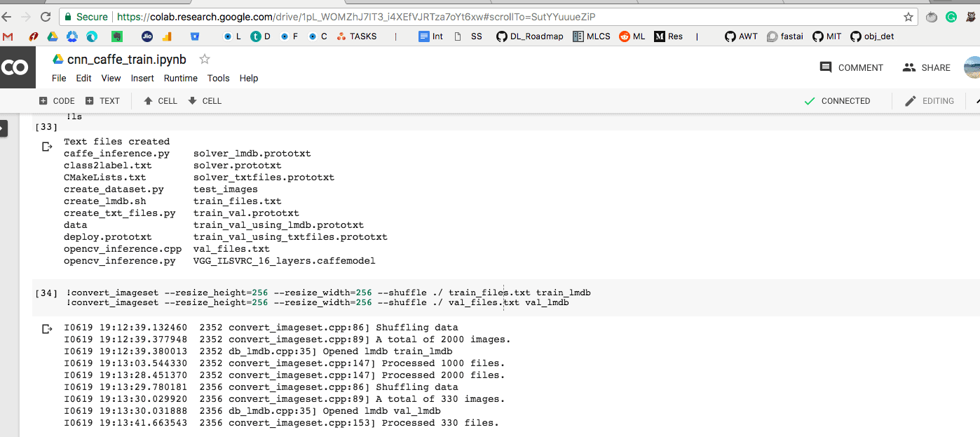Expand the left sidebar panel
Viewport: 980px width, 437px height.
point(3,128)
